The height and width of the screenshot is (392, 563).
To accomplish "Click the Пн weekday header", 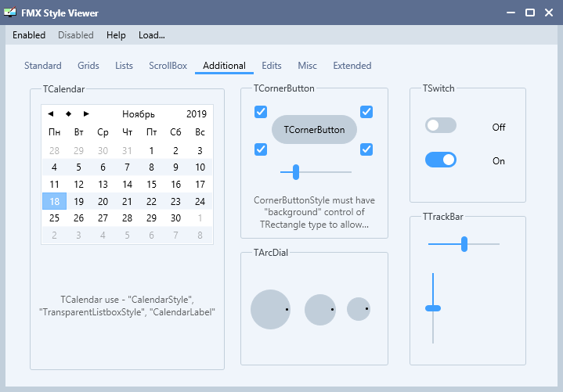I will click(54, 132).
